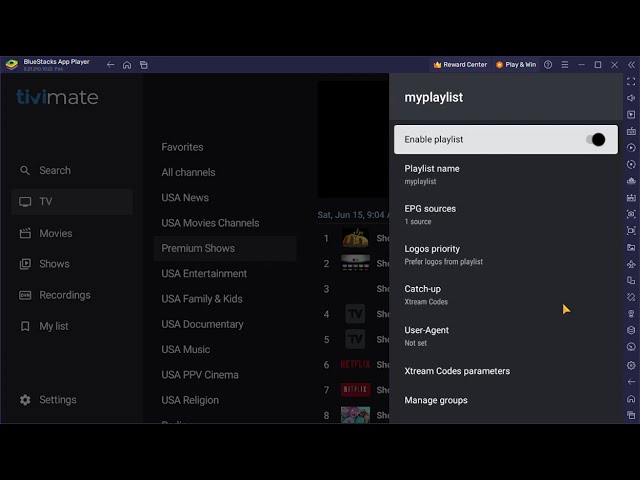Image resolution: width=640 pixels, height=480 pixels.
Task: Select Premium Shows group
Action: pyautogui.click(x=225, y=248)
